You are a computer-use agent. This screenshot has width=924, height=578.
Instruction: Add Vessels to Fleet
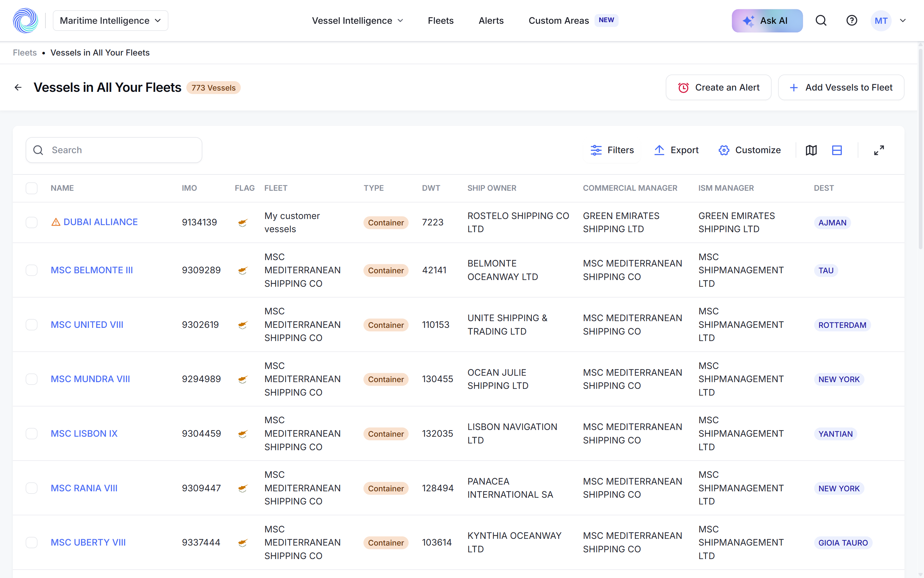[x=841, y=88]
